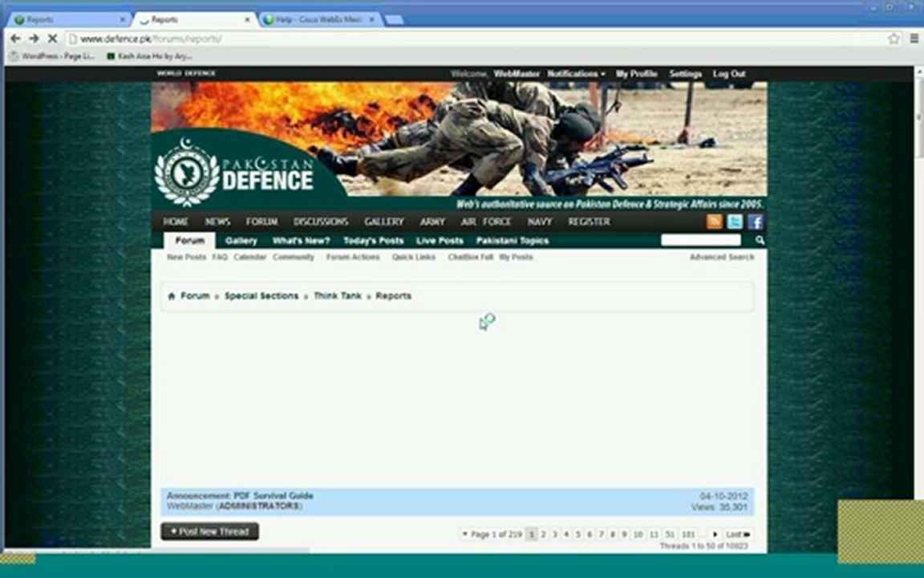Click Post New Thread button
The image size is (924, 578).
coord(210,531)
